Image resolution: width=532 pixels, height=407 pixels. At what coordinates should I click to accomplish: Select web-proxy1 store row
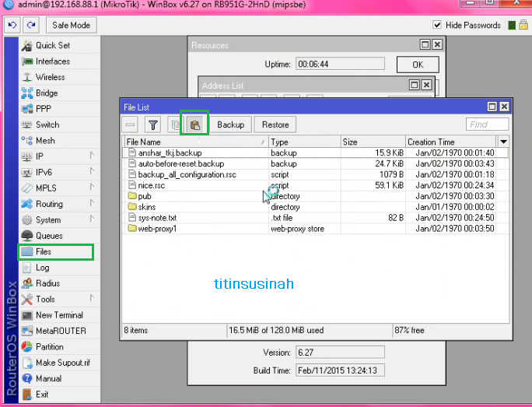pos(316,229)
